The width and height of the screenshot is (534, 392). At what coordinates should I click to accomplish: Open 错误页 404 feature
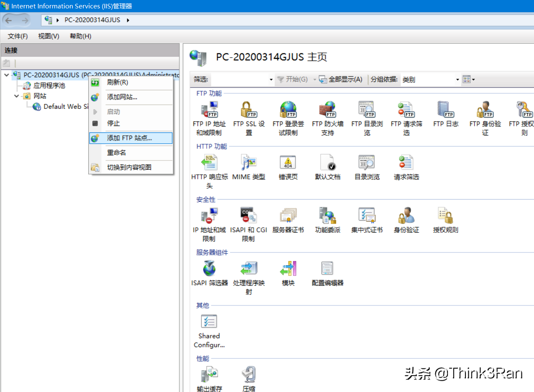click(288, 167)
